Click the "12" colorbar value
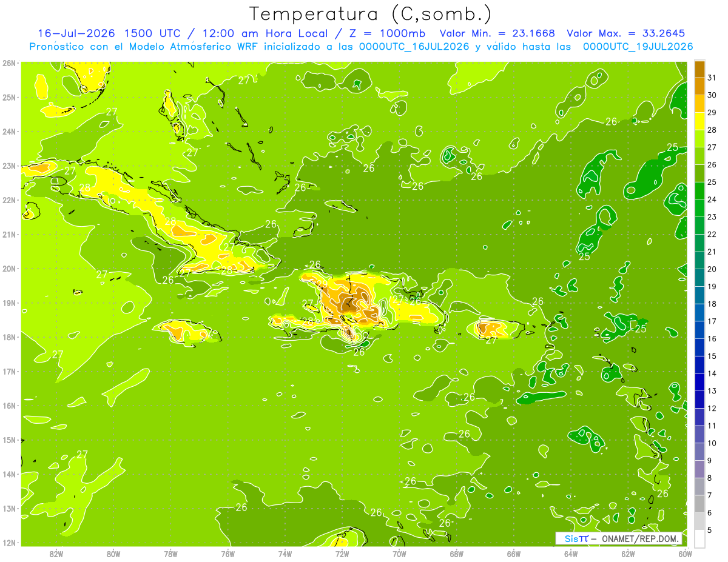The width and height of the screenshot is (728, 562). (712, 408)
